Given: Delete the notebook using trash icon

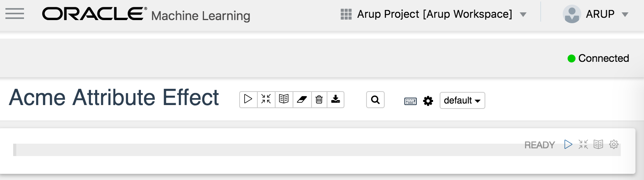Looking at the screenshot, I should (x=319, y=99).
